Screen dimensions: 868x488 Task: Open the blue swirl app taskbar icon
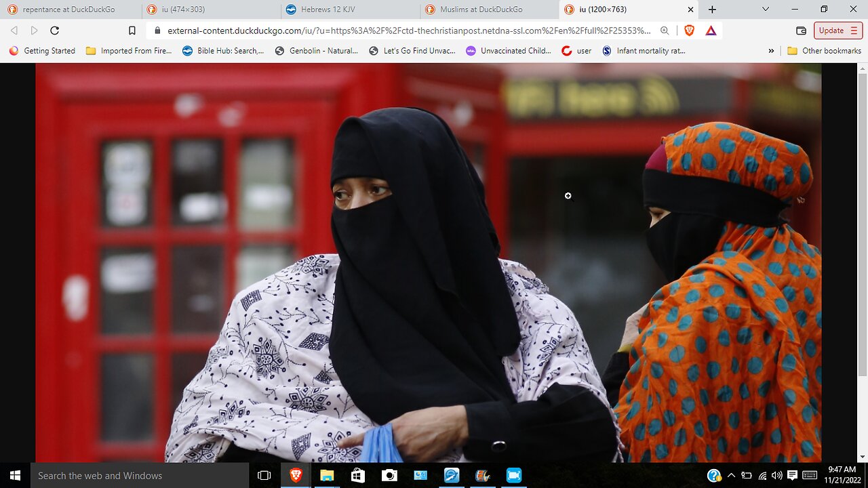[452, 475]
